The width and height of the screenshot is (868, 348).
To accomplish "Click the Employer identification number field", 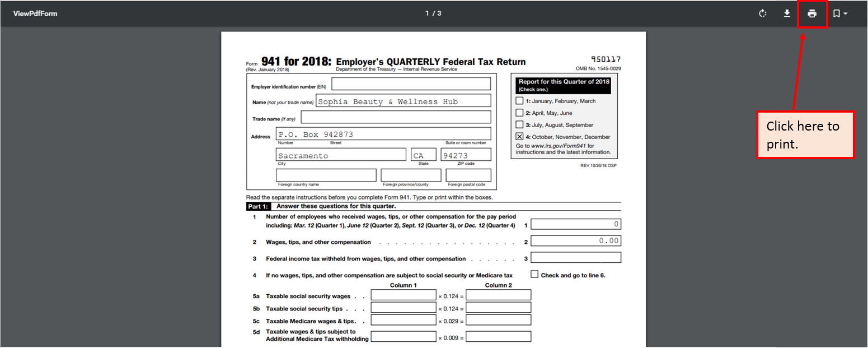I will point(411,83).
